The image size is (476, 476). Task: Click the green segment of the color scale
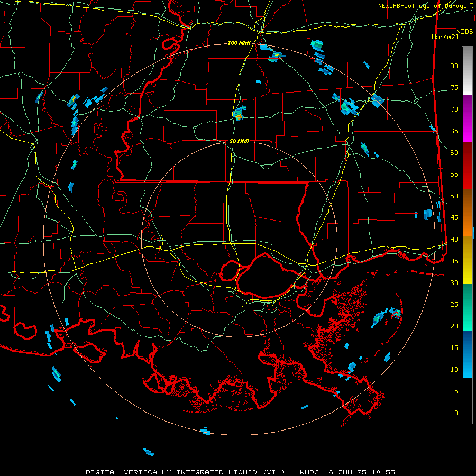pos(467,307)
